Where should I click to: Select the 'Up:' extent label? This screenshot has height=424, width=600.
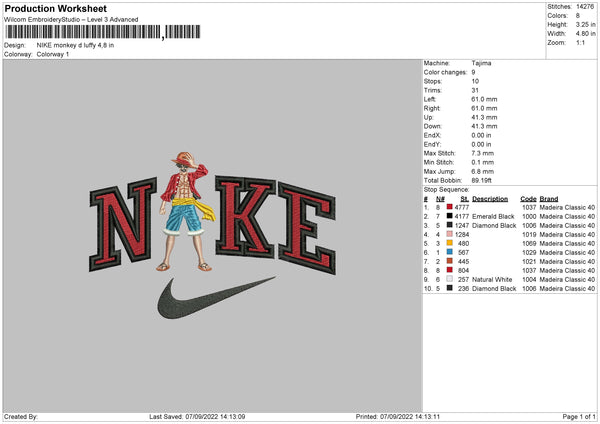coord(428,117)
